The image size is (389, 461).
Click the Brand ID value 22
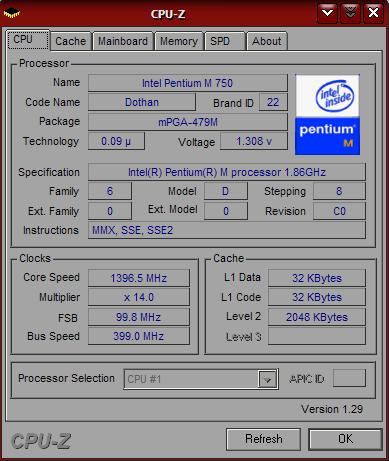tap(273, 102)
